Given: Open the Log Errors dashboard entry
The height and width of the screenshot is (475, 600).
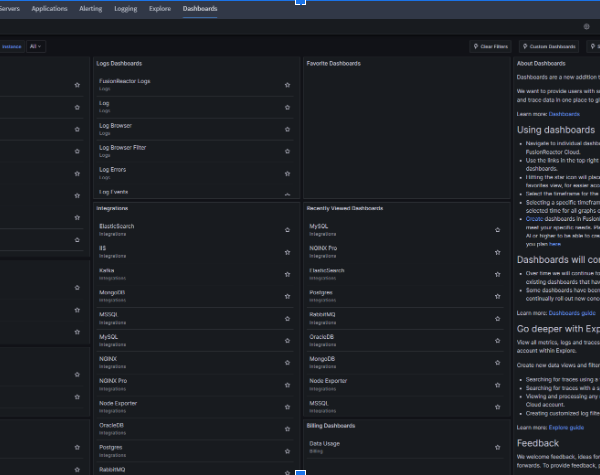Looking at the screenshot, I should pos(112,170).
